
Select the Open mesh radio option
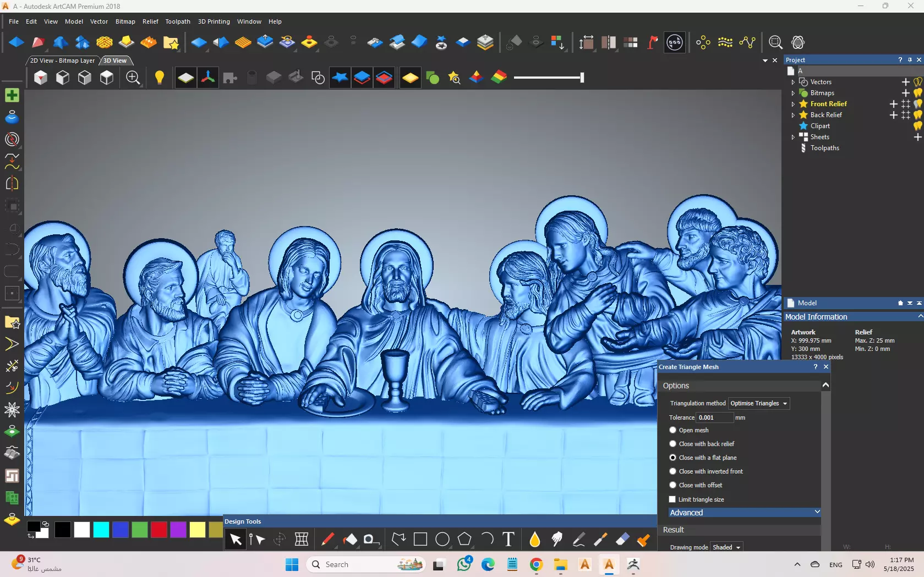point(673,430)
